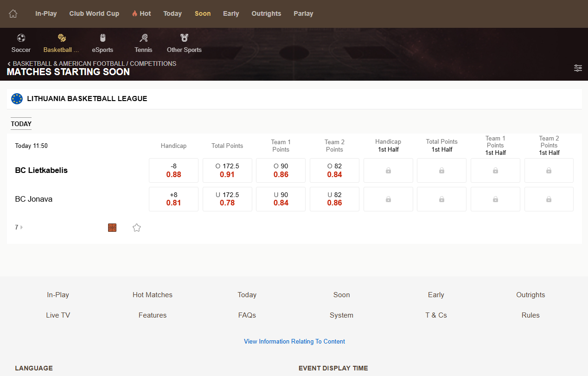Select the eSports mouse icon

[x=102, y=38]
